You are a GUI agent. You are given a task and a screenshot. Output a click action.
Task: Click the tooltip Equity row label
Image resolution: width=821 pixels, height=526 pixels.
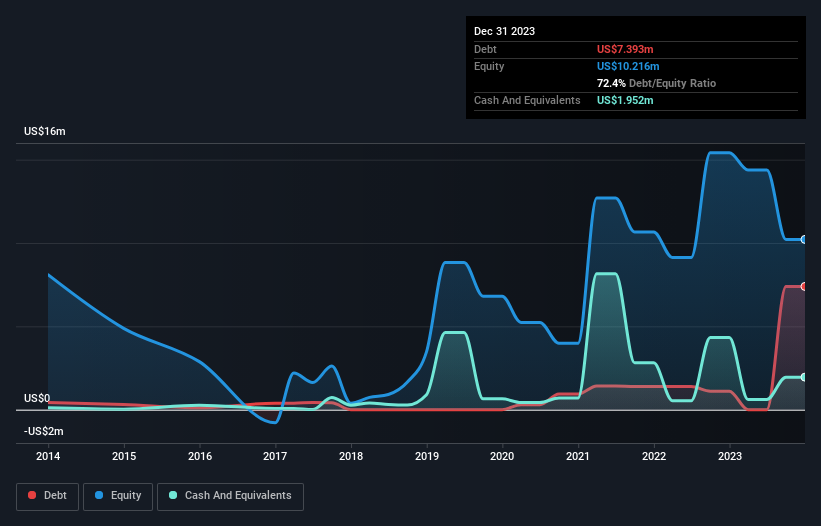489,66
